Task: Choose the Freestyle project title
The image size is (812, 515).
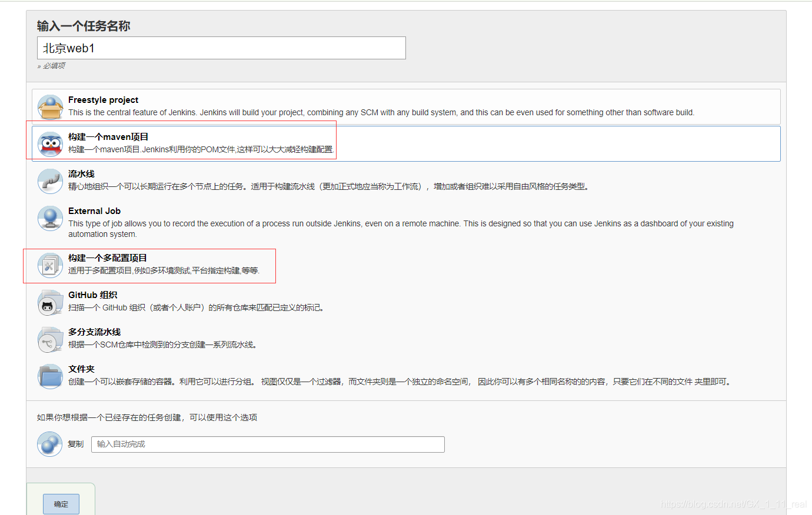Action: click(x=103, y=100)
